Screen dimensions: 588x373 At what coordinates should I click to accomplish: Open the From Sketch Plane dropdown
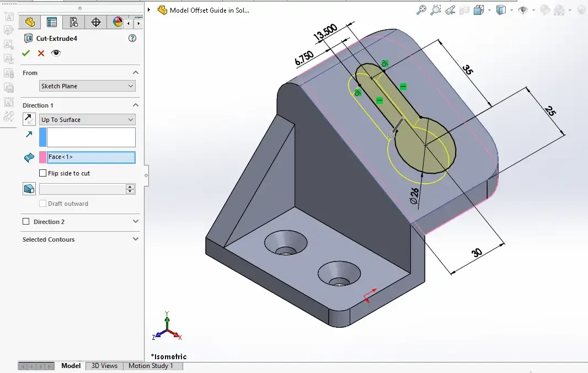tap(87, 86)
